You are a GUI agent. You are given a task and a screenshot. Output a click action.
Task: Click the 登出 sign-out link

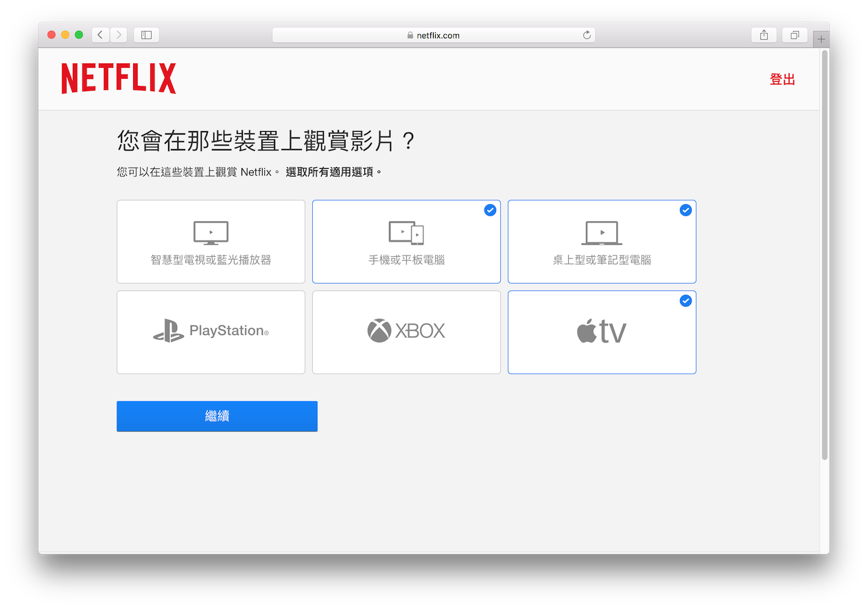tap(782, 80)
